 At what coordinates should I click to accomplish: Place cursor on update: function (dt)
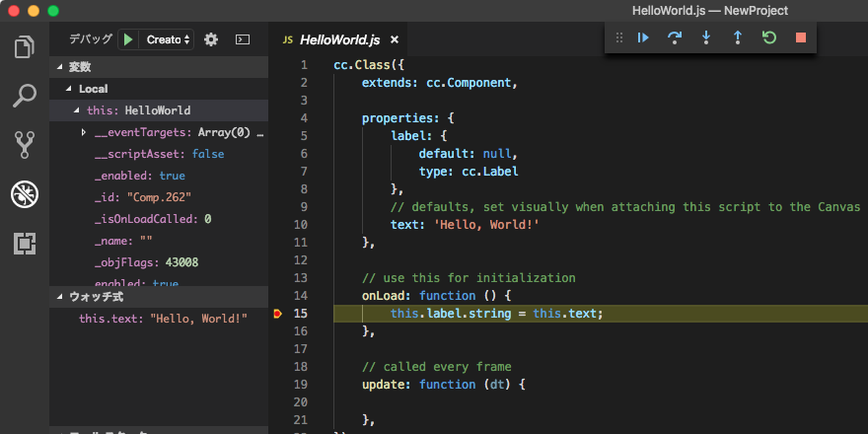444,384
